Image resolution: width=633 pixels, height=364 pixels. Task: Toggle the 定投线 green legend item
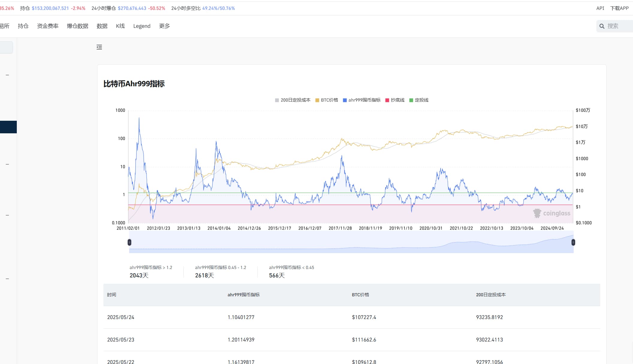419,100
